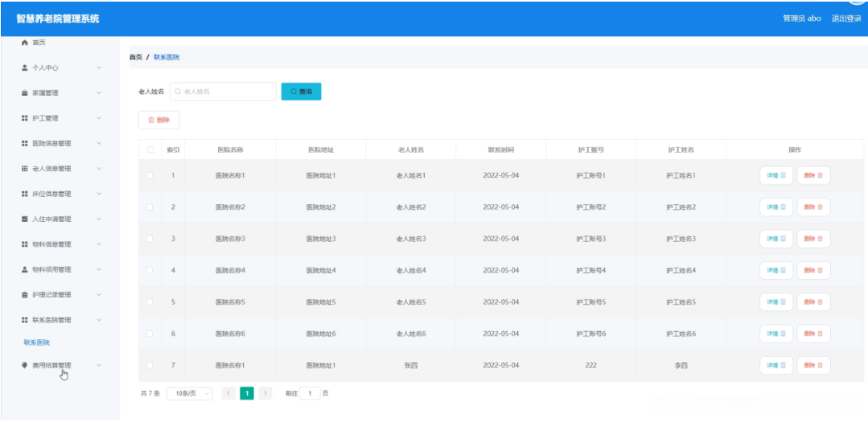This screenshot has height=422, width=868.
Task: Open the 10条/页 page size dropdown
Action: [x=189, y=393]
